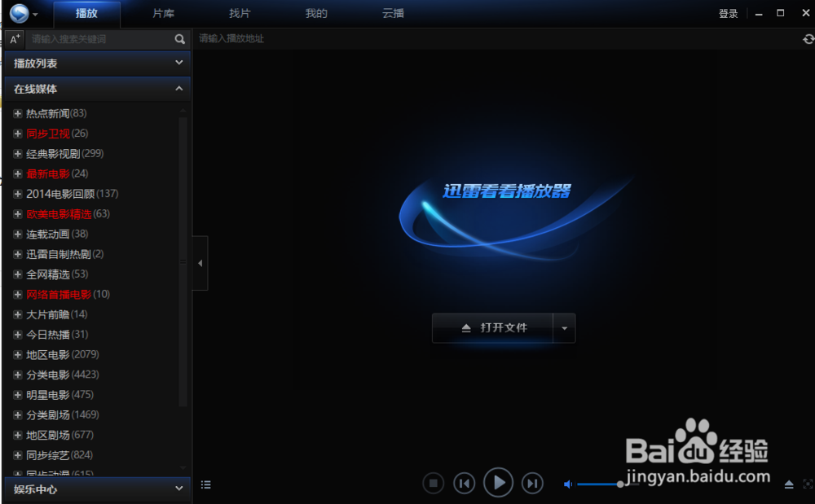Open the 云播 tab
This screenshot has height=504, width=815.
[393, 14]
